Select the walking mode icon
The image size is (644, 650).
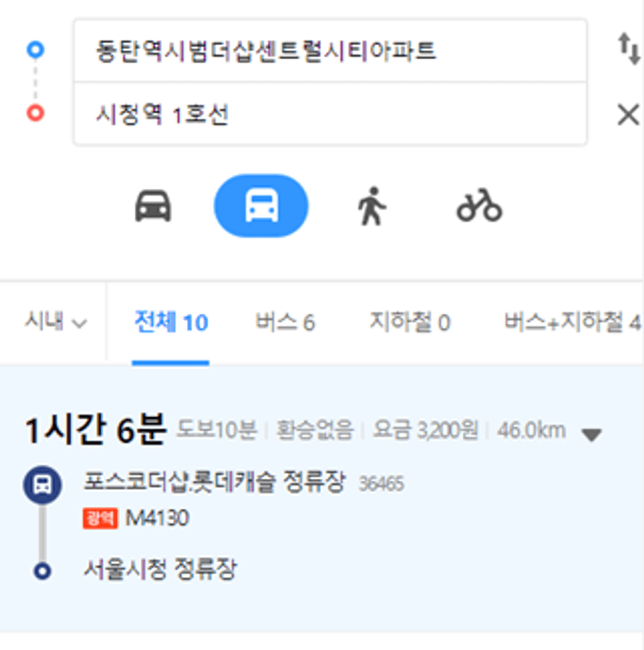coord(372,206)
